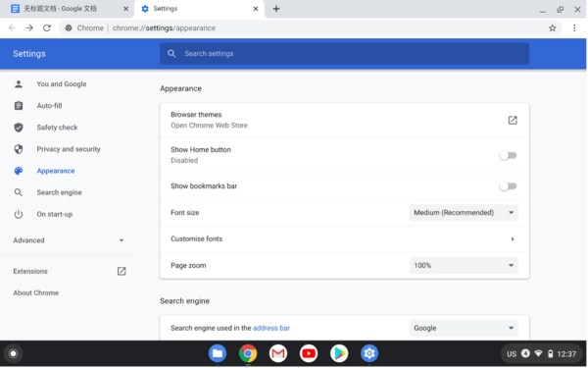Select Appearance in sidebar

click(x=56, y=171)
